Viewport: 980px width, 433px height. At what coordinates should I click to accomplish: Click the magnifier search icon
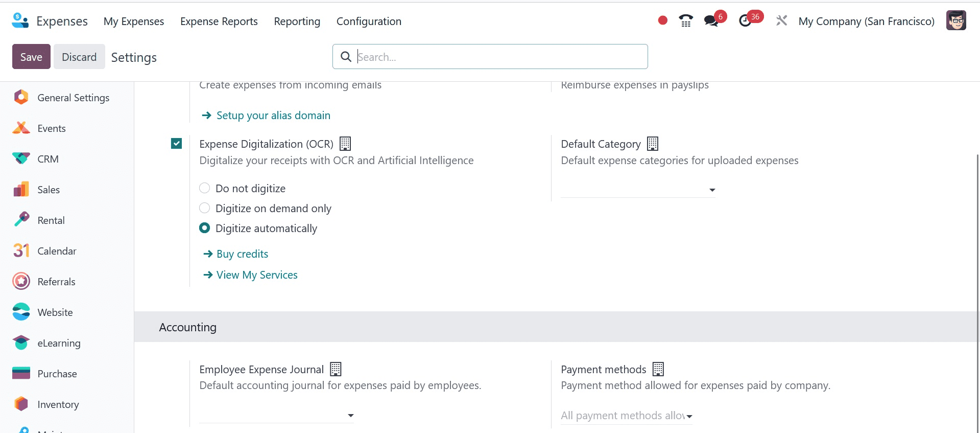[x=346, y=57]
